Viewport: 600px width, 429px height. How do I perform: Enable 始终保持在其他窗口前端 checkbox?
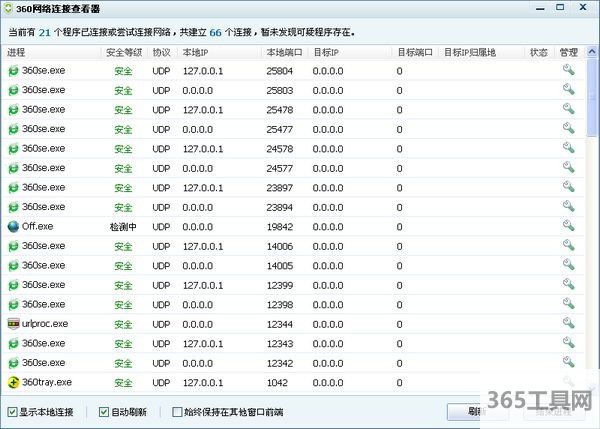click(176, 411)
